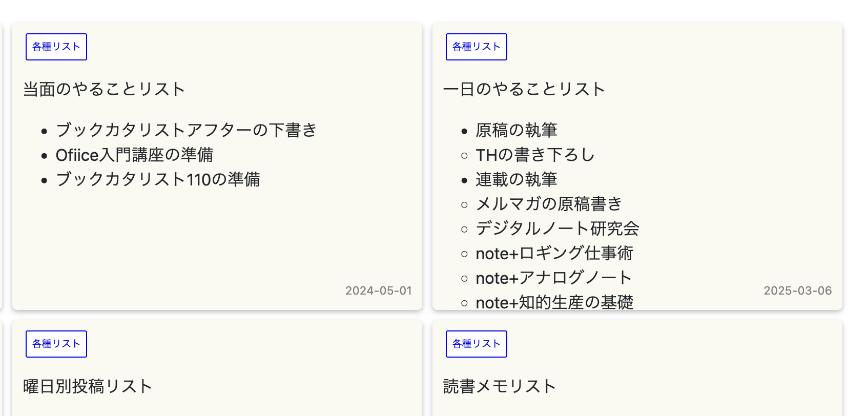Open the 当面のやることリスト note
This screenshot has width=868, height=416.
[x=103, y=88]
